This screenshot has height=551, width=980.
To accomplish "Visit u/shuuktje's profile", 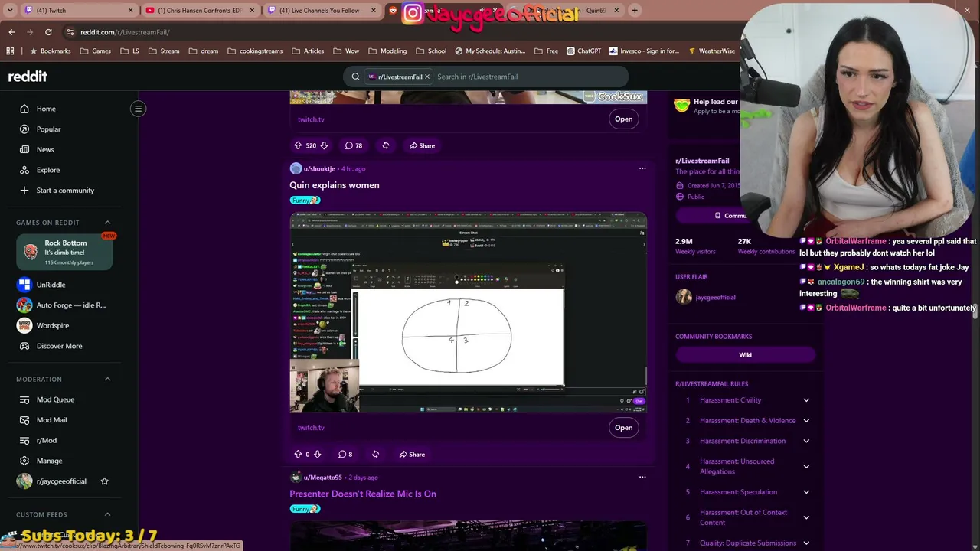I will (x=319, y=168).
